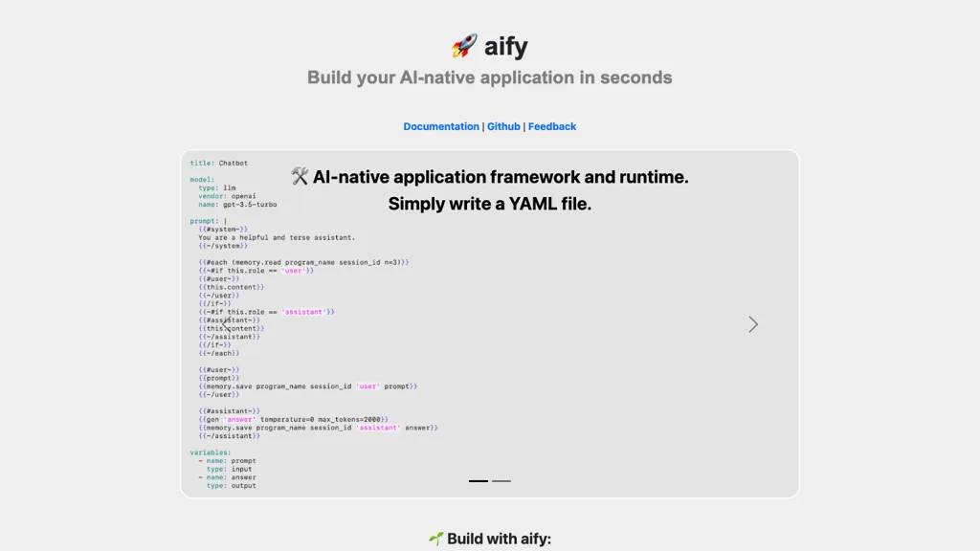Click the 'name: gpt-3.5-turbo' code line
The image size is (980, 551).
[x=227, y=205]
